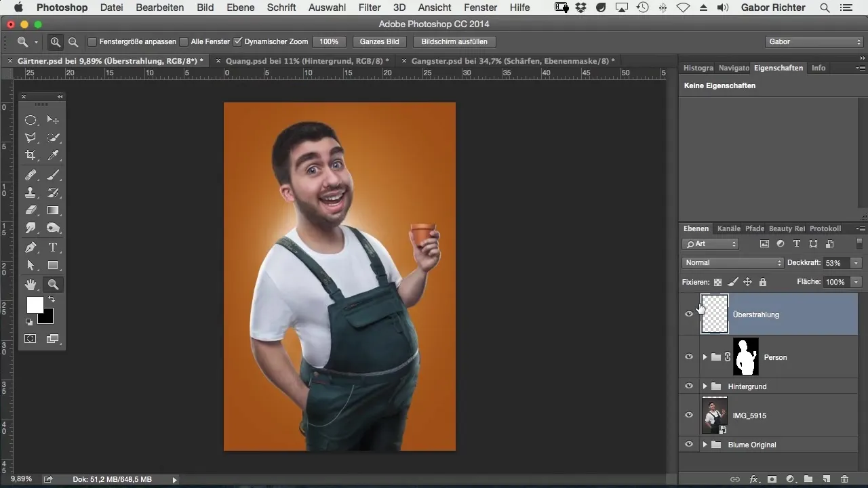Choose zoom-in mode in options bar
This screenshot has width=868, height=488.
(56, 41)
